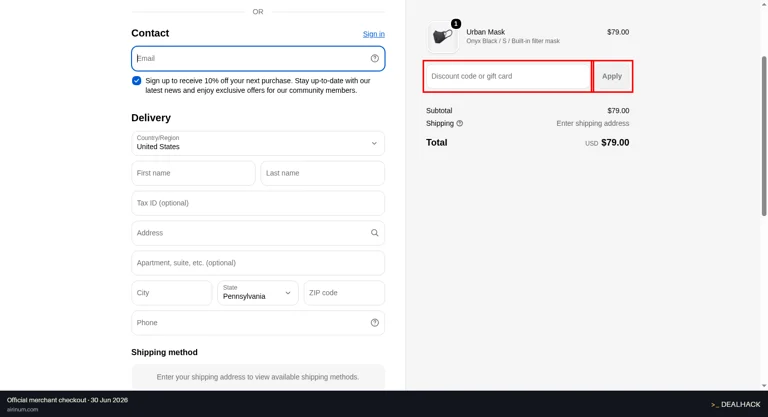This screenshot has width=768, height=417.
Task: Open the Country/Region dropdown
Action: click(x=258, y=143)
